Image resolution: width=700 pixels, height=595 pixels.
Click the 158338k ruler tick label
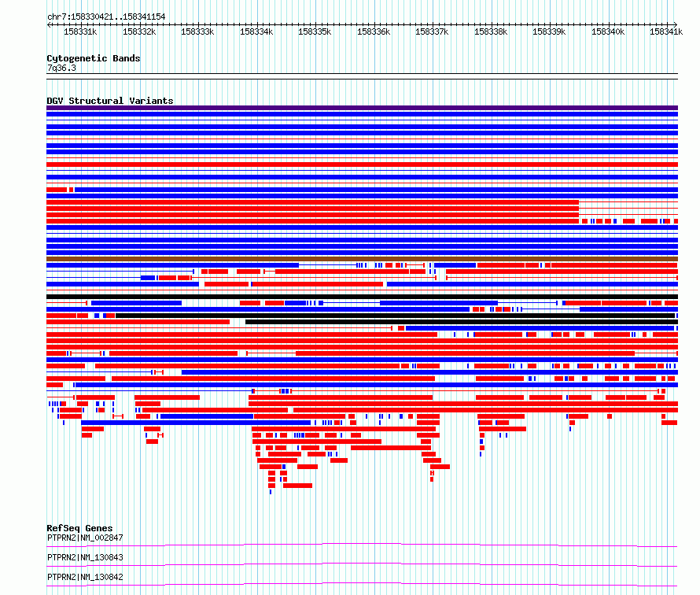pos(491,31)
